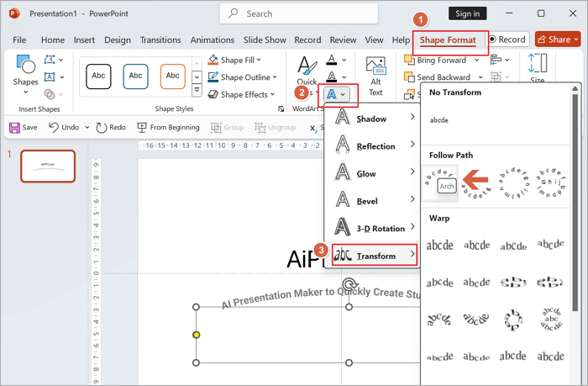Click the Redo icon

point(101,127)
